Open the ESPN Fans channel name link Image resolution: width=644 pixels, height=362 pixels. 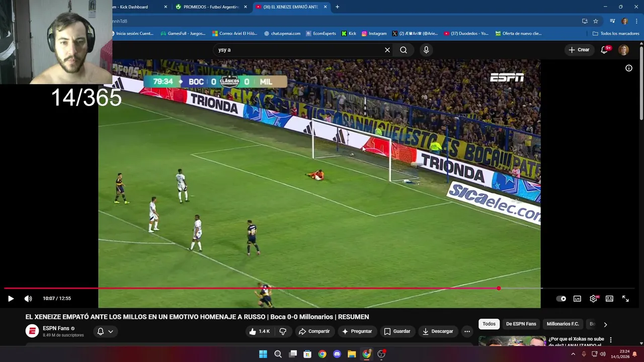[x=56, y=328]
